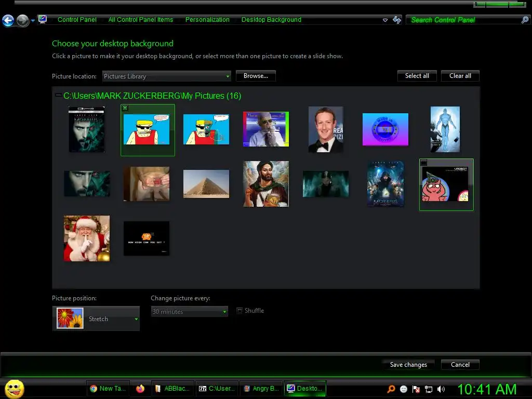Viewport: 532px width, 399px height.
Task: Open recent pages dropdown beside forward arrow
Action: [33, 21]
